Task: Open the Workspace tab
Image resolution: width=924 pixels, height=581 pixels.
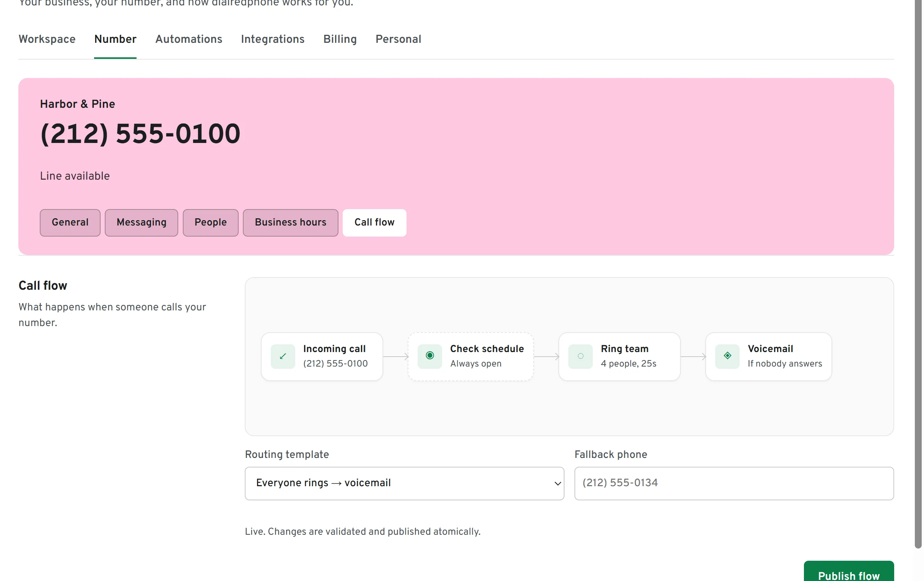Action: pyautogui.click(x=47, y=39)
